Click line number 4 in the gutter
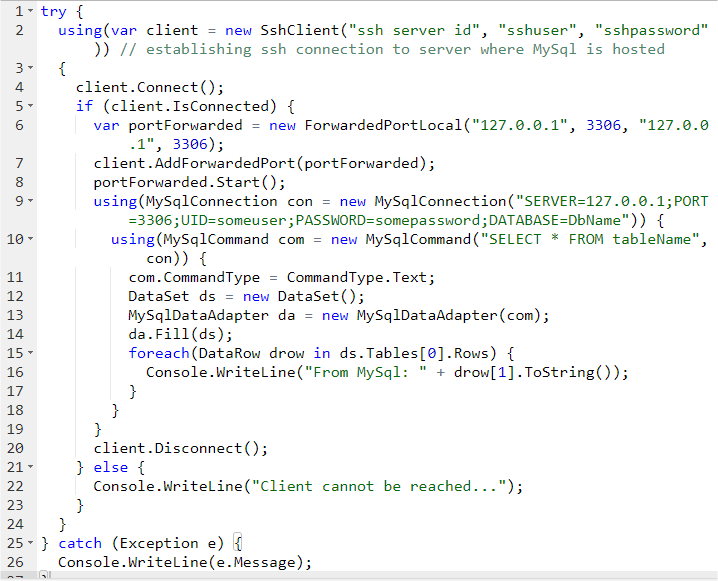 20,87
